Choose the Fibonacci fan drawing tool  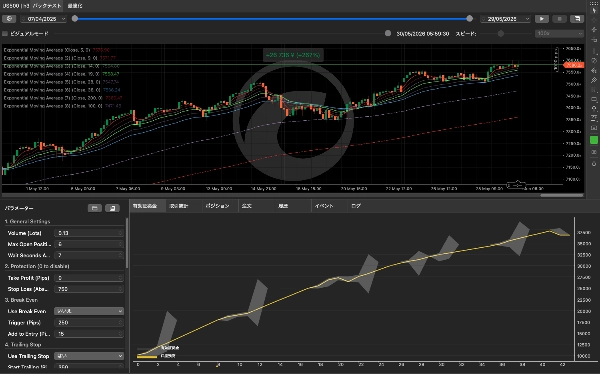pyautogui.click(x=594, y=70)
